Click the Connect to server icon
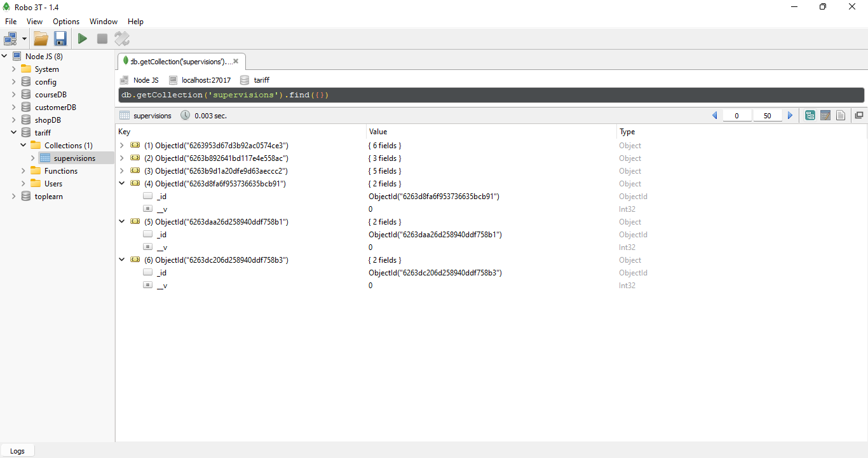The height and width of the screenshot is (458, 868). (x=11, y=39)
